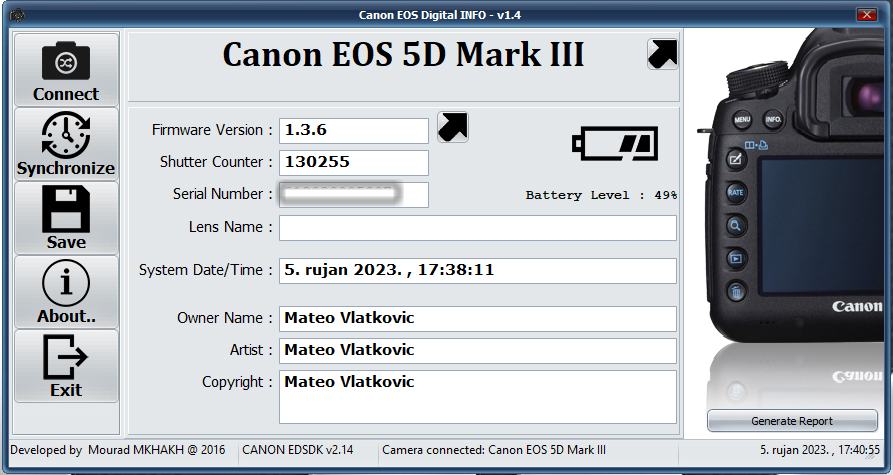
Task: Click 'Battery Level : 49%' text
Action: 601,195
